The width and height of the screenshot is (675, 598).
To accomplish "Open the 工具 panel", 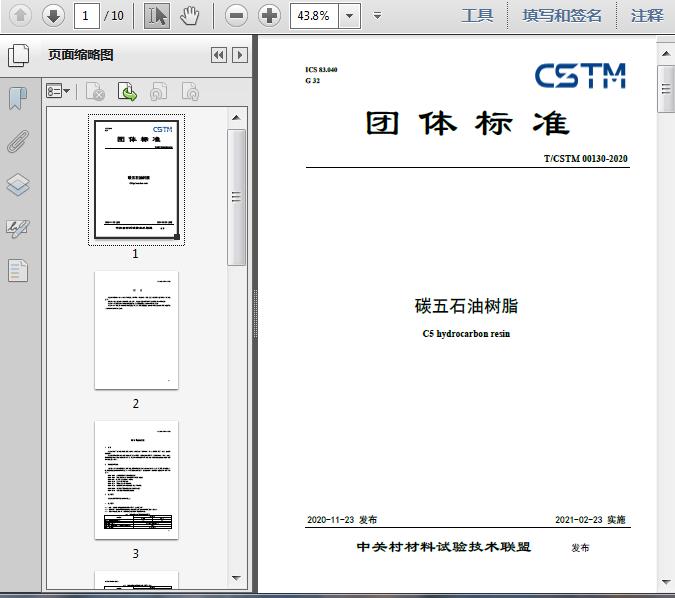I will pos(477,16).
